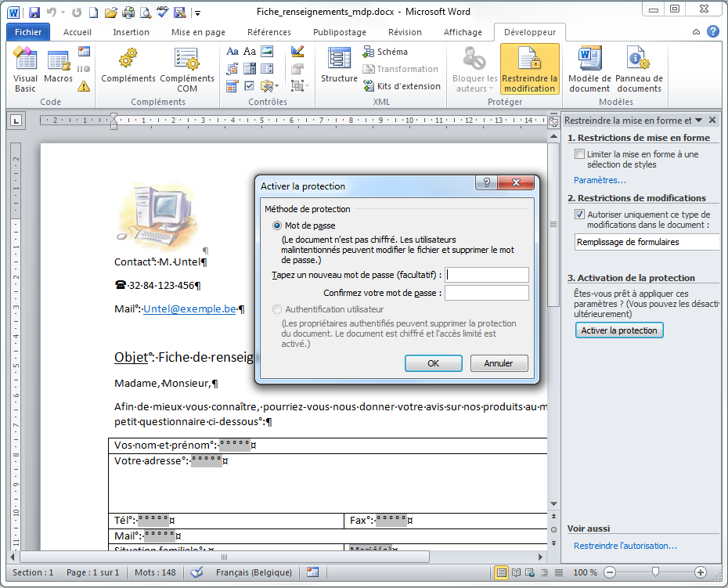Switch to Draft view

pos(559,572)
